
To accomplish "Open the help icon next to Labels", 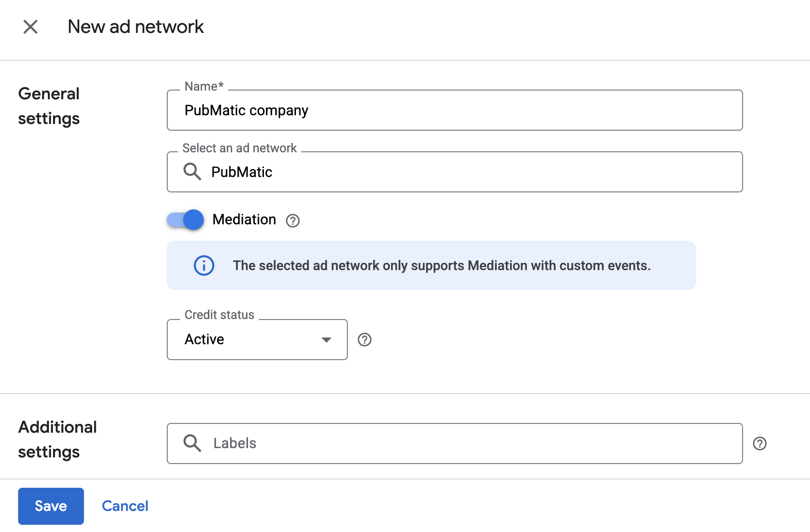I will [x=760, y=444].
